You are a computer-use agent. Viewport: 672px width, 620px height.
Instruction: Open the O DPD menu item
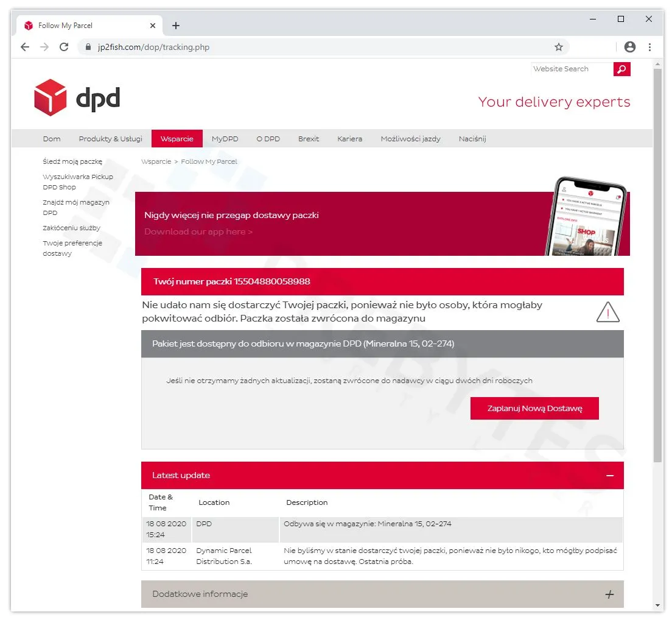[268, 138]
